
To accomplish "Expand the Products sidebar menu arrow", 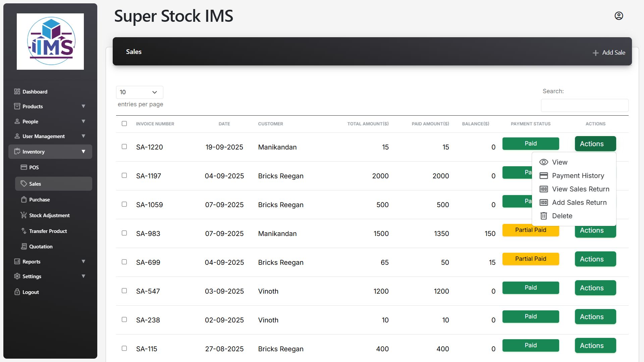I will click(83, 106).
